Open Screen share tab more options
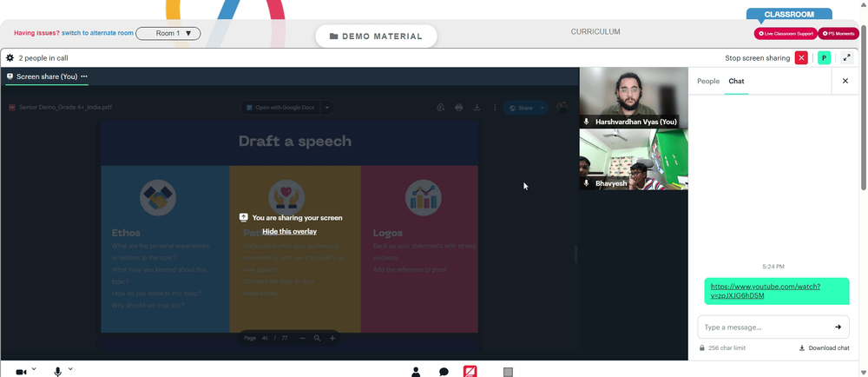This screenshot has width=868, height=377. [84, 76]
